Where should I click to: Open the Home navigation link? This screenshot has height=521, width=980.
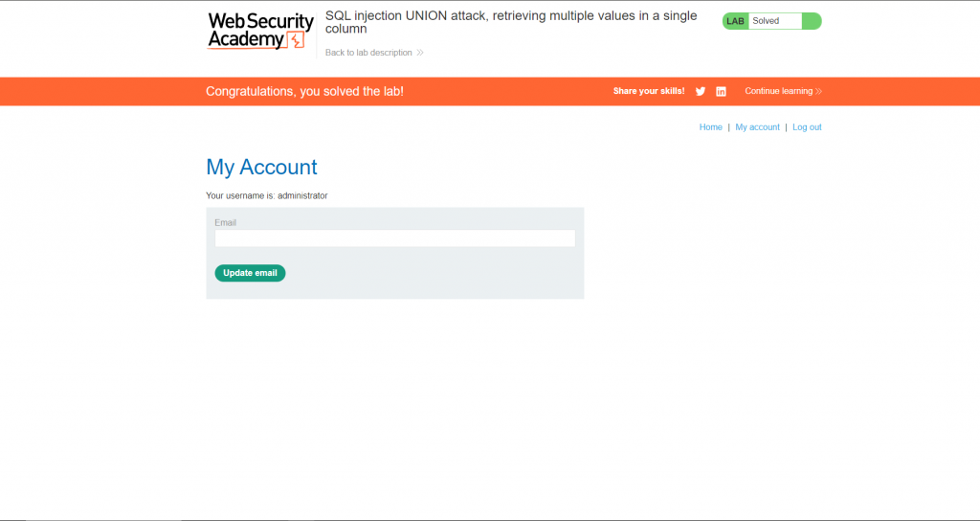pos(710,127)
